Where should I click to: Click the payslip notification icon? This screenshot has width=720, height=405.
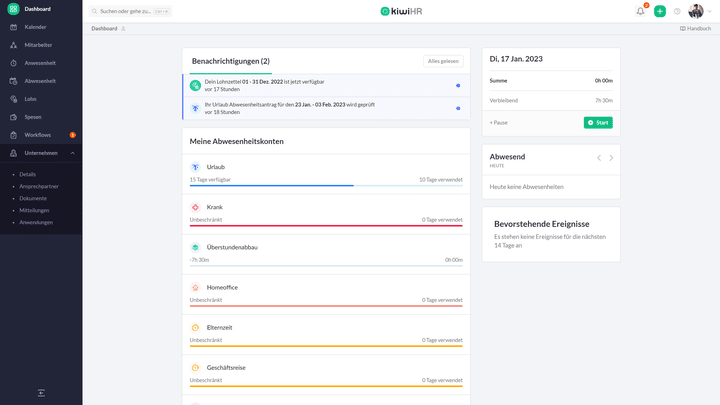coord(195,85)
